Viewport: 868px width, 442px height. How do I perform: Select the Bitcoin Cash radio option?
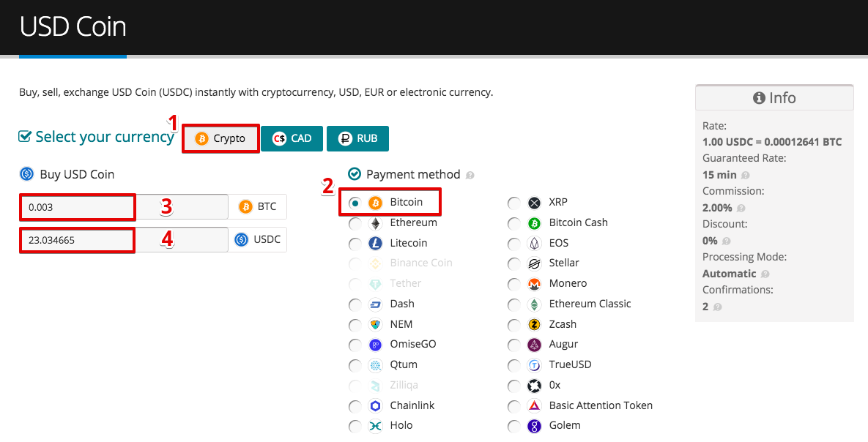click(x=513, y=223)
